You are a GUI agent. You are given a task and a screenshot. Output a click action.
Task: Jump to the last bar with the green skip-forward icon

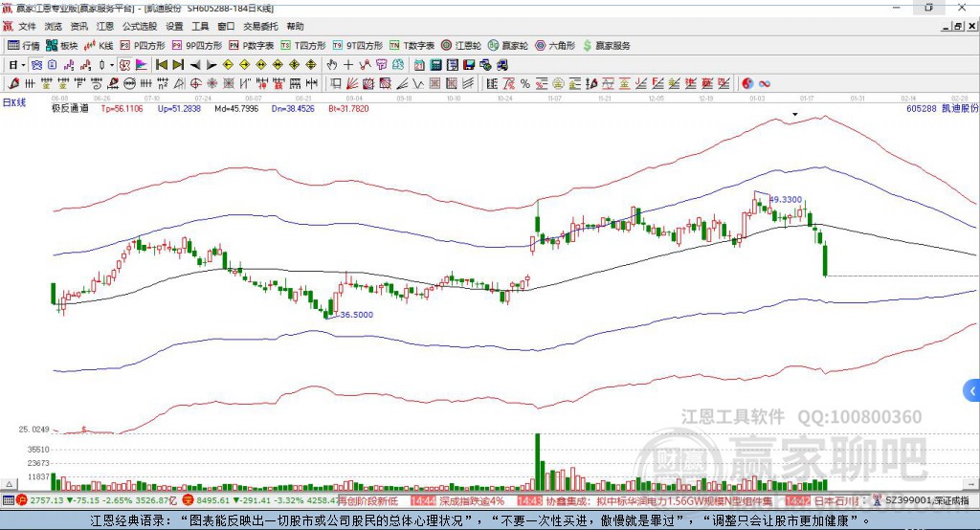pos(178,64)
